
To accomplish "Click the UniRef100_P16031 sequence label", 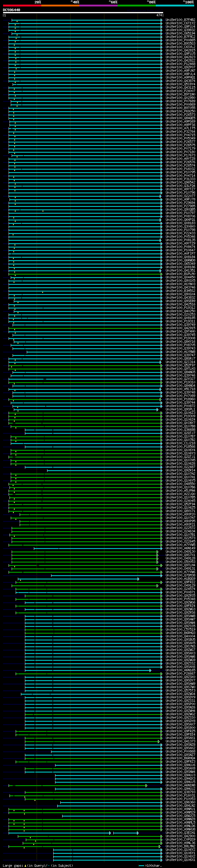I will coord(180,795).
